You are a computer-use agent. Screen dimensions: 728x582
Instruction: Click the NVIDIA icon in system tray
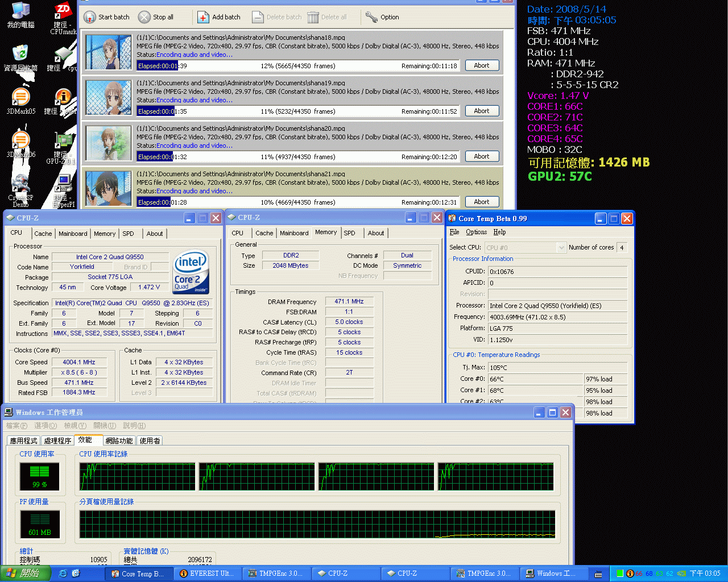[681, 573]
